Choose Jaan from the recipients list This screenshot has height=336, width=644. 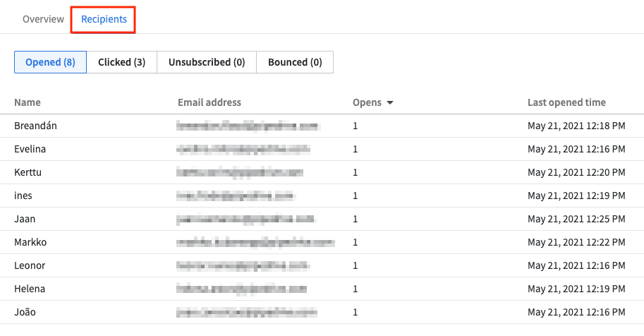coord(25,219)
